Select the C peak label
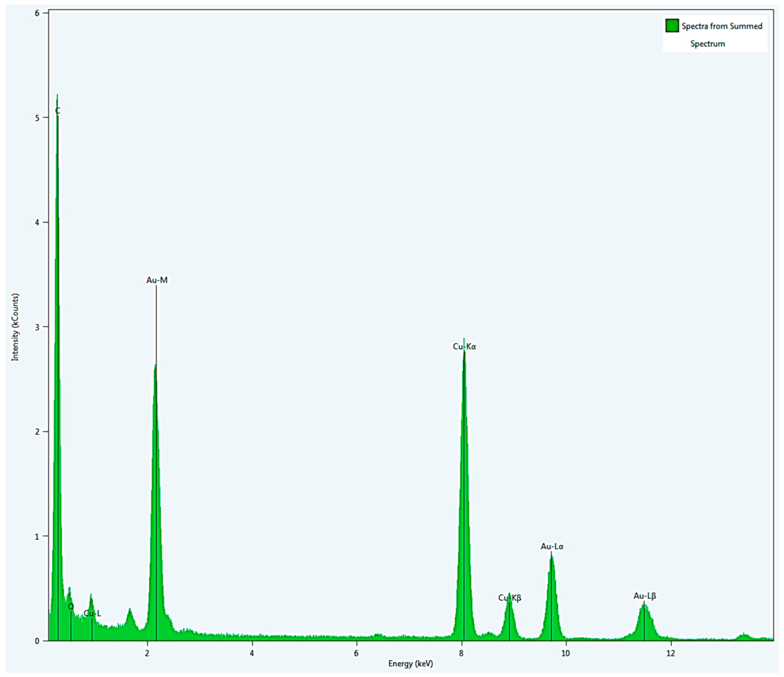784x677 pixels. [58, 111]
